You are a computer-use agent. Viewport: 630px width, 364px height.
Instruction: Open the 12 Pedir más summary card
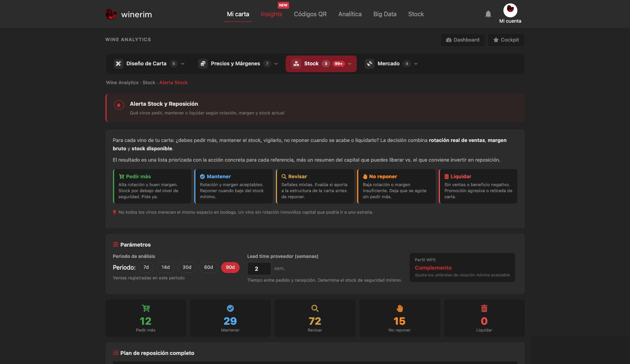[146, 318]
